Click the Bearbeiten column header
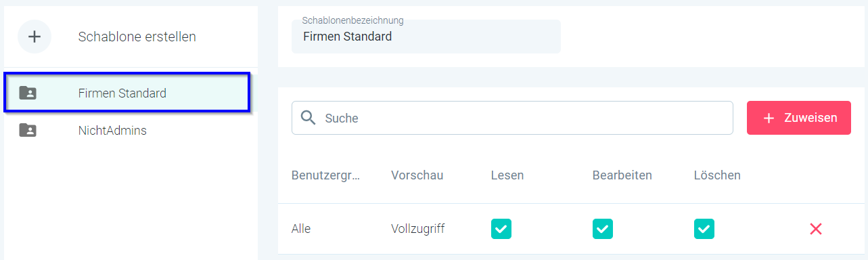Image resolution: width=868 pixels, height=260 pixels. tap(622, 175)
